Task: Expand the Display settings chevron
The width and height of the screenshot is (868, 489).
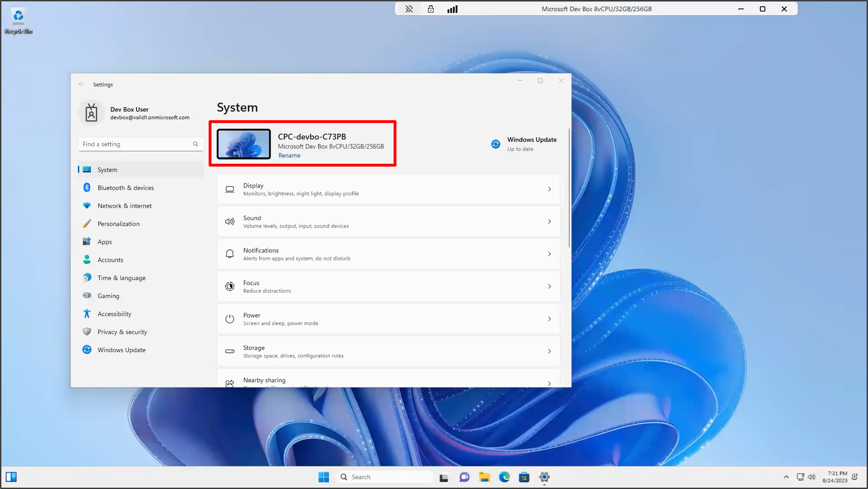Action: pos(549,189)
